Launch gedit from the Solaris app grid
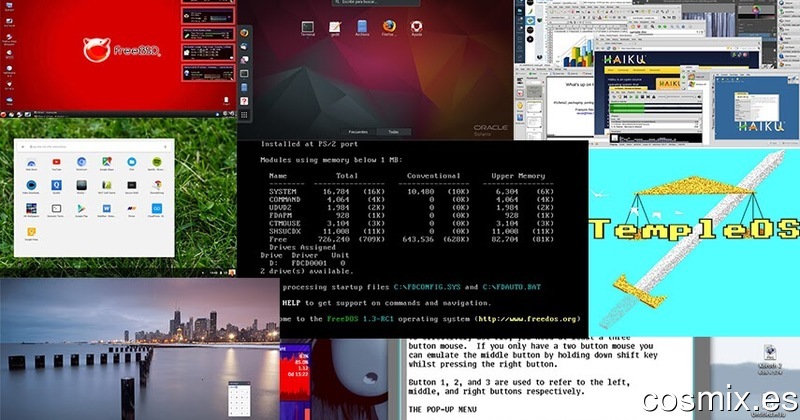The image size is (800, 420). click(x=335, y=28)
